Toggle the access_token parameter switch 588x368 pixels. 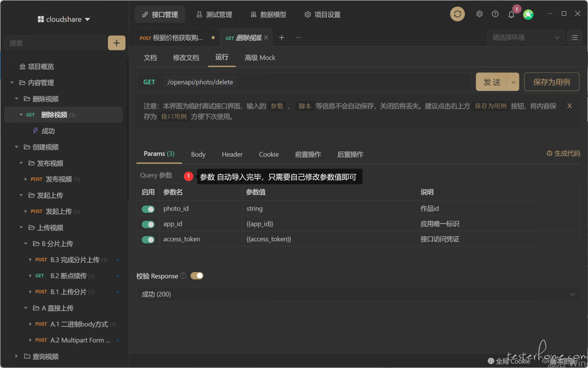coord(148,240)
